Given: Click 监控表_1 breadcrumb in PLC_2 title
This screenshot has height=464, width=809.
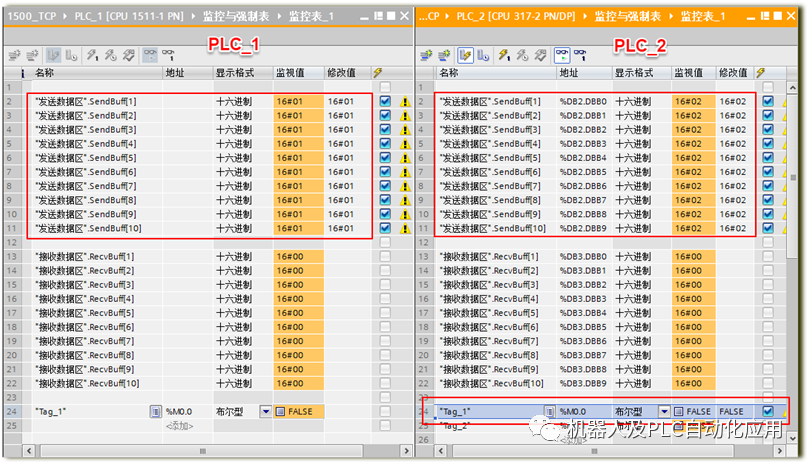Looking at the screenshot, I should [x=703, y=17].
